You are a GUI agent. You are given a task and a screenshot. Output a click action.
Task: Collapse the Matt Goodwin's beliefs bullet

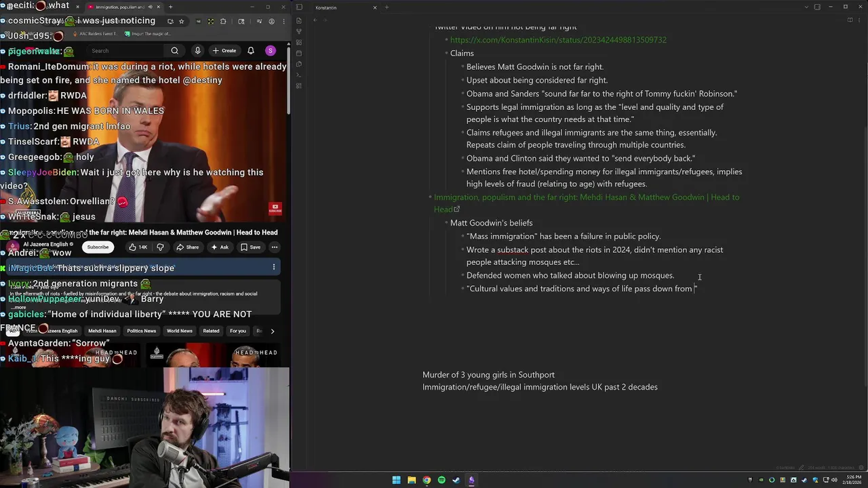click(x=446, y=223)
